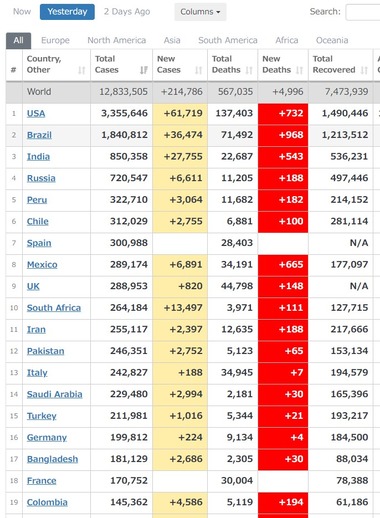Open the Asia continent tab

click(x=172, y=40)
